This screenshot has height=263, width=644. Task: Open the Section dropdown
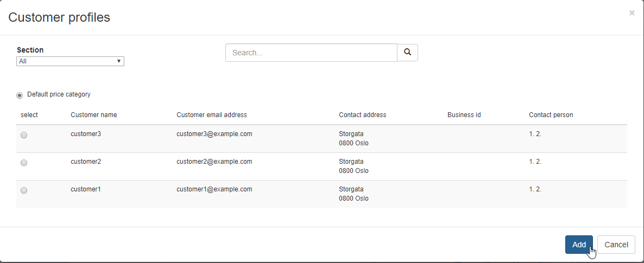[71, 61]
